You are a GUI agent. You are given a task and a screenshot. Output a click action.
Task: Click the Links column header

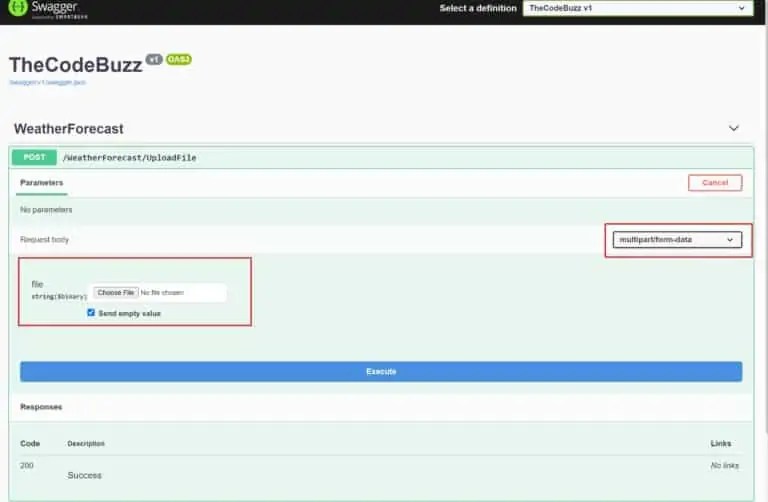720,443
